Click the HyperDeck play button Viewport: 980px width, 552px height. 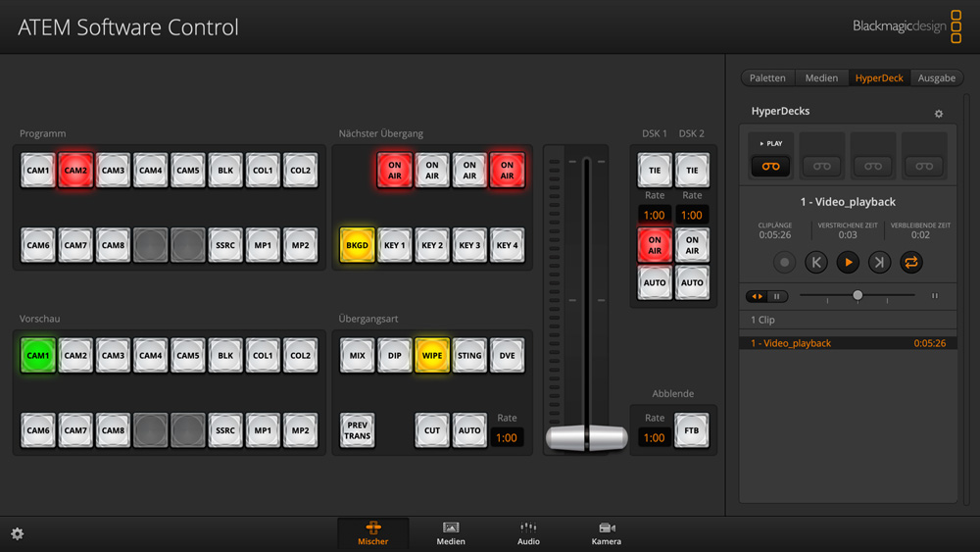(x=848, y=263)
